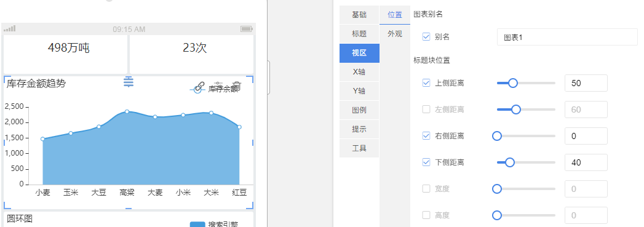Click the 宽度 slider handle
This screenshot has width=644, height=227.
coord(497,188)
